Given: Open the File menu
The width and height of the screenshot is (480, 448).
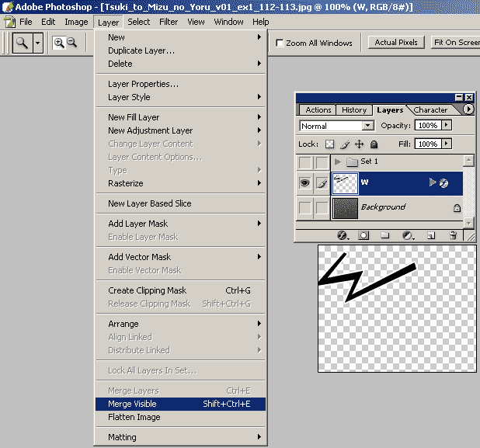Looking at the screenshot, I should (26, 22).
